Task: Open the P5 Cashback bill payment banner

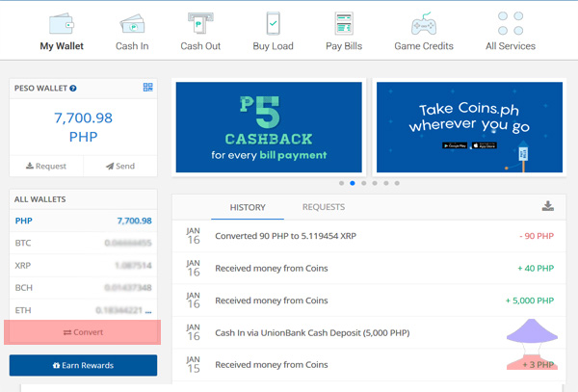Action: click(x=269, y=127)
